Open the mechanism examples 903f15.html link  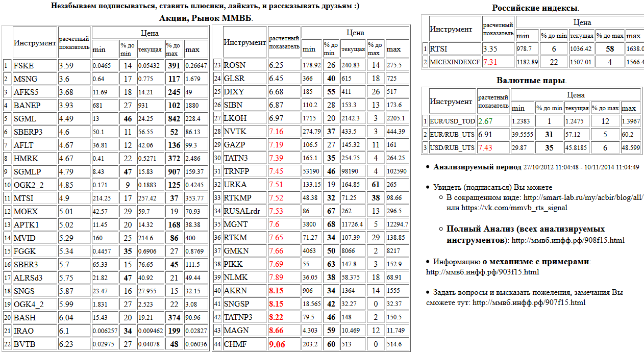(482, 272)
